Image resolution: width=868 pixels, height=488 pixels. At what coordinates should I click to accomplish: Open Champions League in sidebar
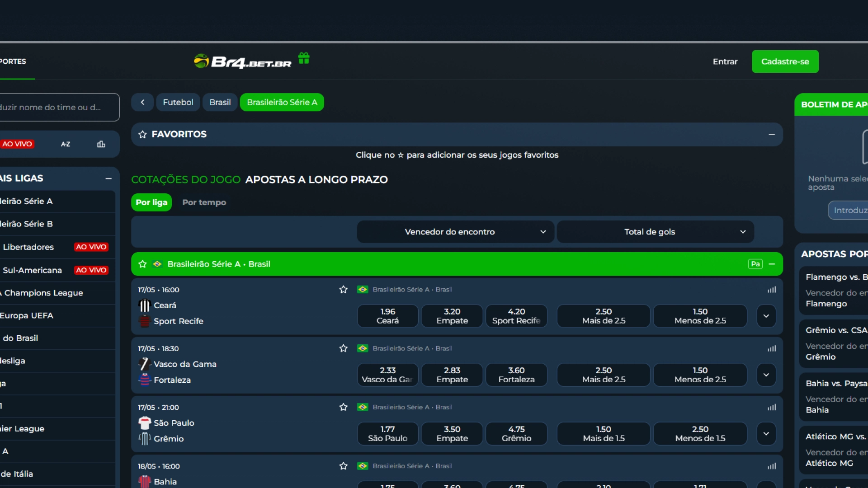[x=57, y=293]
